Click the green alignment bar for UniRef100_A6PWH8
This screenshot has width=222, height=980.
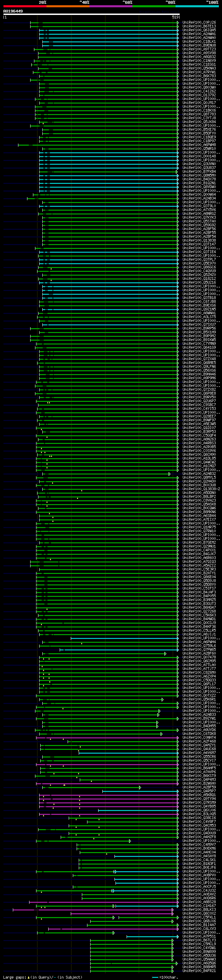click(98, 145)
